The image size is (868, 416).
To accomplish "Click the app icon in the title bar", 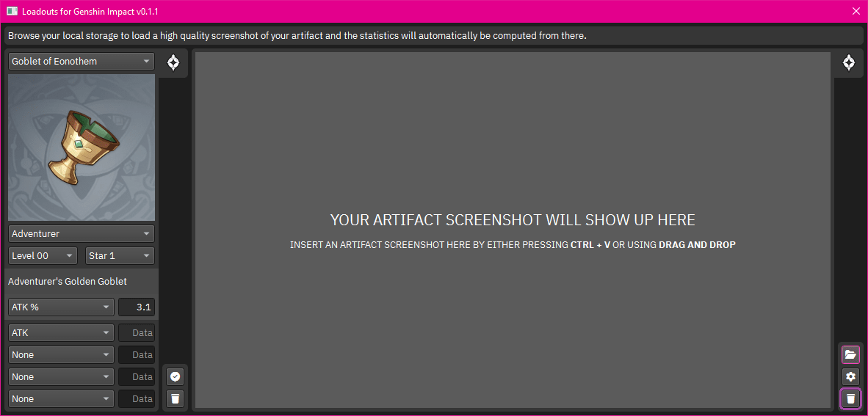I will (12, 11).
